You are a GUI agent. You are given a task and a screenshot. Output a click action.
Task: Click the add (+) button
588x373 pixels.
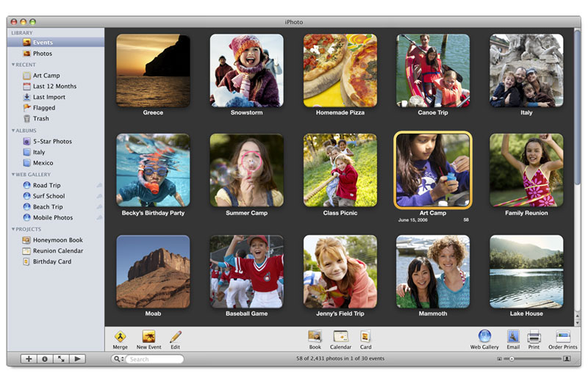pyautogui.click(x=28, y=359)
